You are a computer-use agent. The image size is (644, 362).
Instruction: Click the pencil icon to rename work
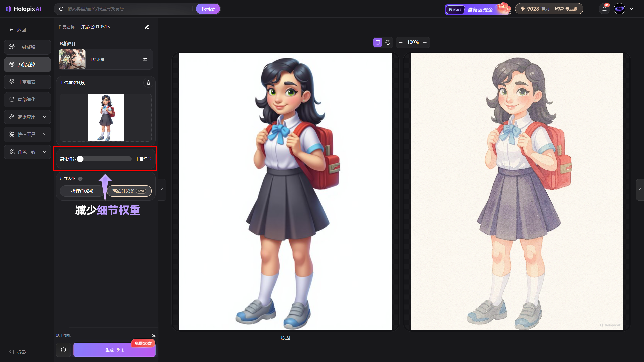coord(147,27)
